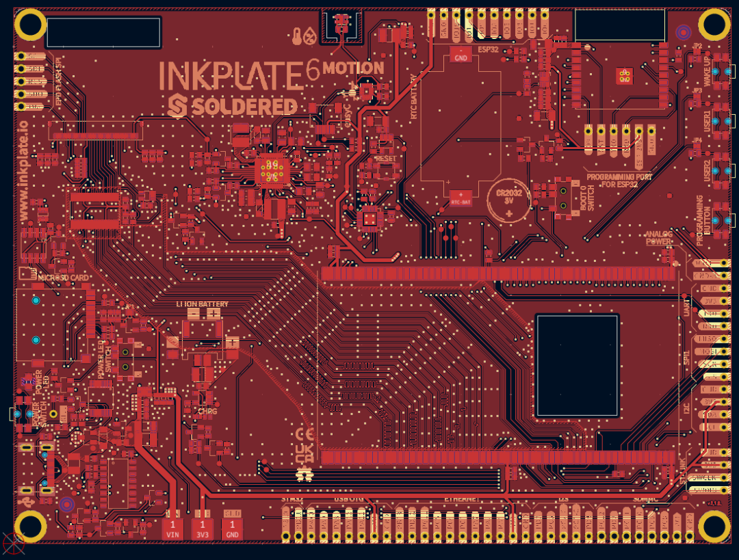The height and width of the screenshot is (560, 739).
Task: Click the LI ION BATTERY minus pad marker
Action: click(193, 313)
